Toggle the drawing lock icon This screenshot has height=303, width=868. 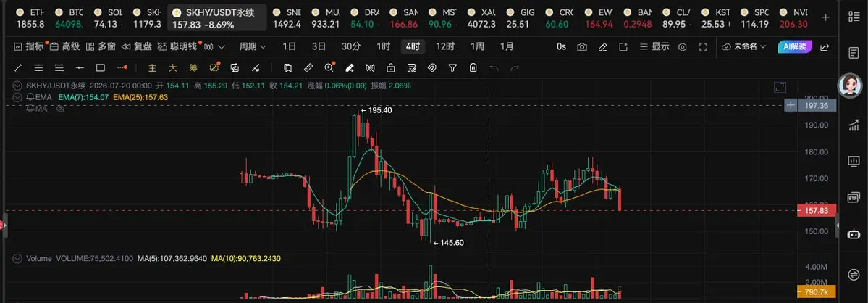point(391,68)
